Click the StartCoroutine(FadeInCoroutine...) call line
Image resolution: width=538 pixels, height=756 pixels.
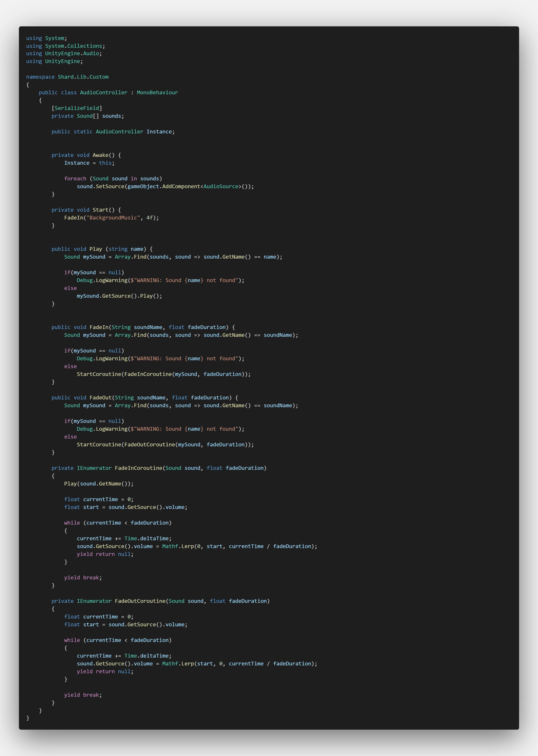coord(163,374)
